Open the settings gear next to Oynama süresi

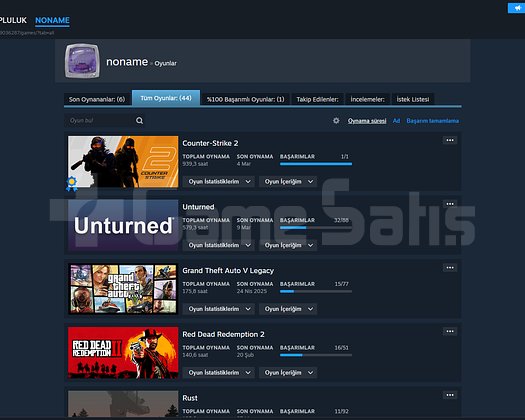(x=336, y=121)
